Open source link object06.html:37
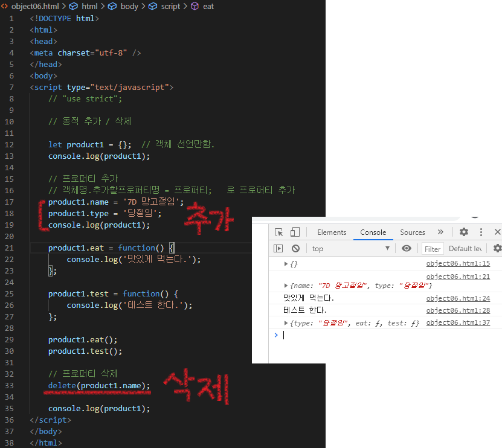The height and width of the screenshot is (448, 502). click(458, 322)
